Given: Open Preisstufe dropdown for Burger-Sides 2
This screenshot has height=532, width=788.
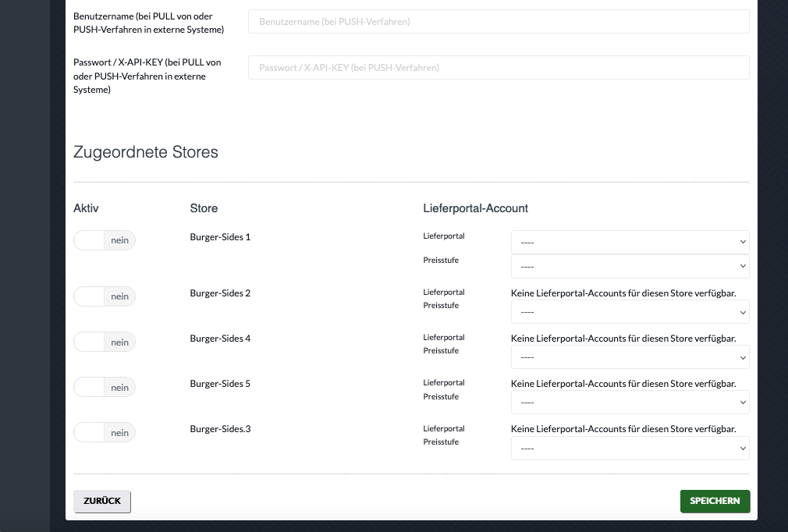Looking at the screenshot, I should tap(630, 312).
